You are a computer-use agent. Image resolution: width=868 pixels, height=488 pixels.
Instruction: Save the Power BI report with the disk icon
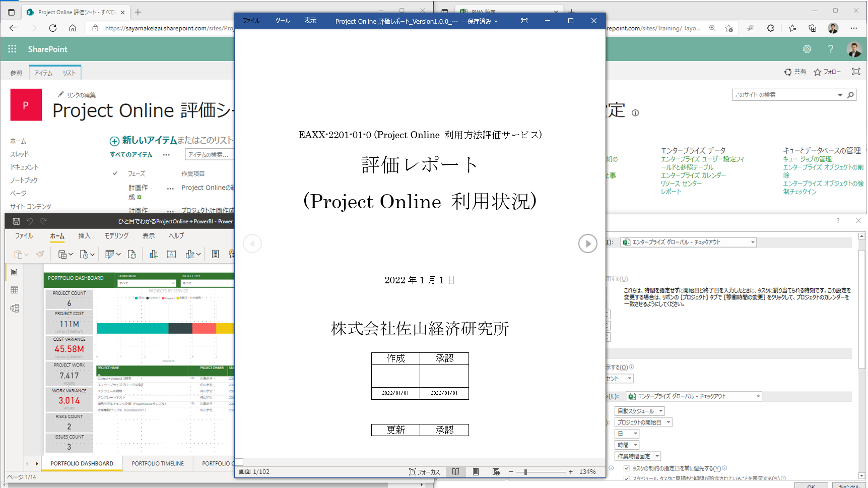[x=17, y=221]
